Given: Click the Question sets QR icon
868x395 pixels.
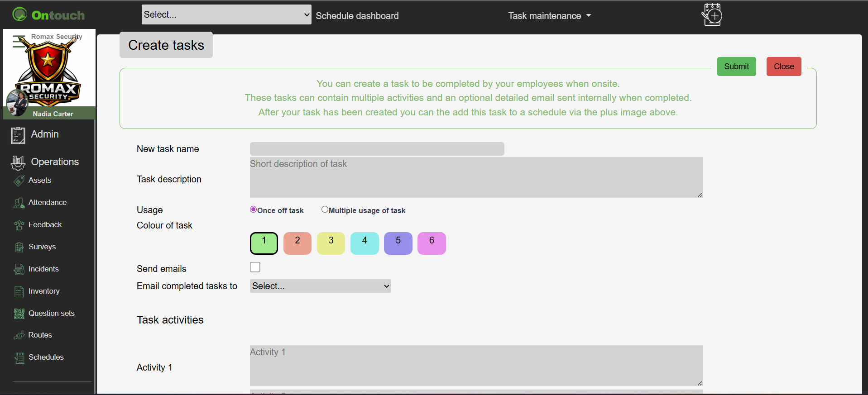Looking at the screenshot, I should click(19, 314).
